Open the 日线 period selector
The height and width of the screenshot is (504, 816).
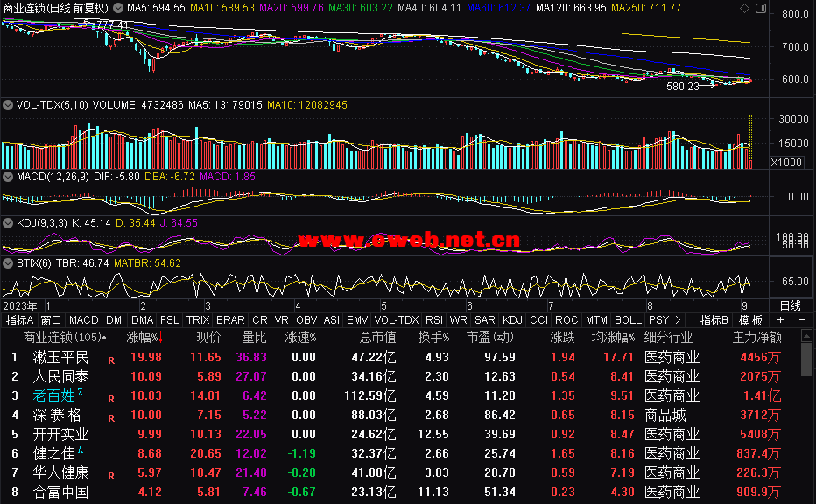[790, 306]
